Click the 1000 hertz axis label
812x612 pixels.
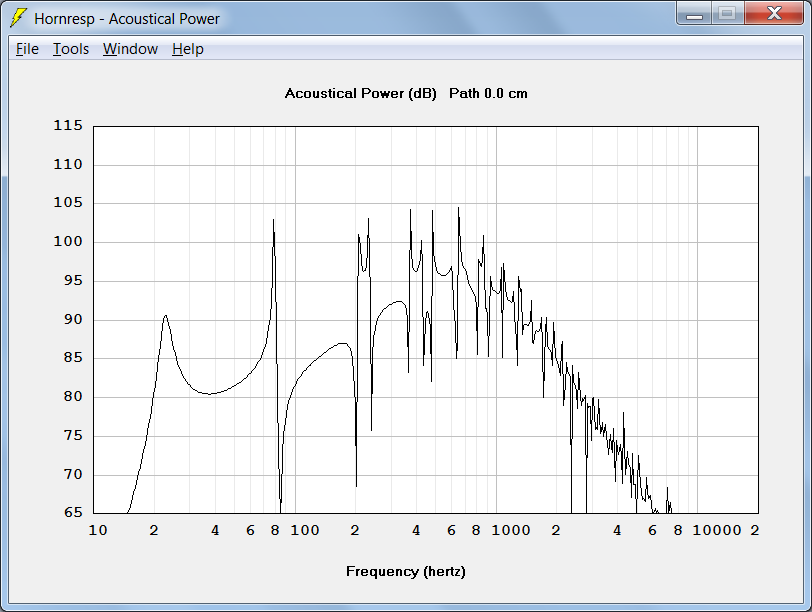(511, 530)
